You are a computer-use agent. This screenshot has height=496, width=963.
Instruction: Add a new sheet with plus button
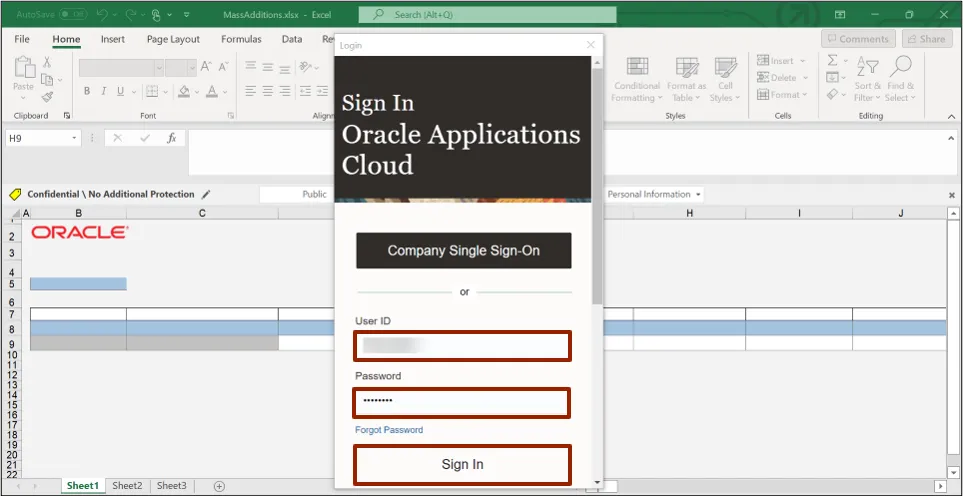[219, 486]
